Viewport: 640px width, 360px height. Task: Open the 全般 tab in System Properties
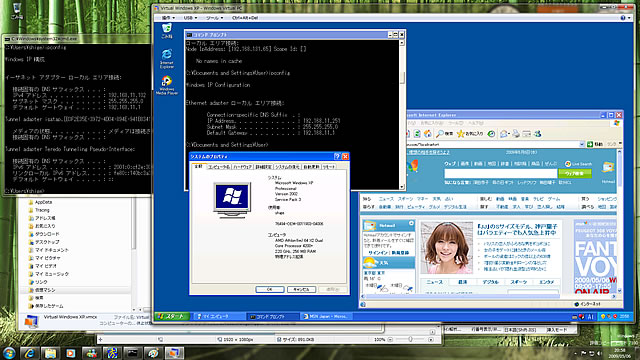coord(198,166)
